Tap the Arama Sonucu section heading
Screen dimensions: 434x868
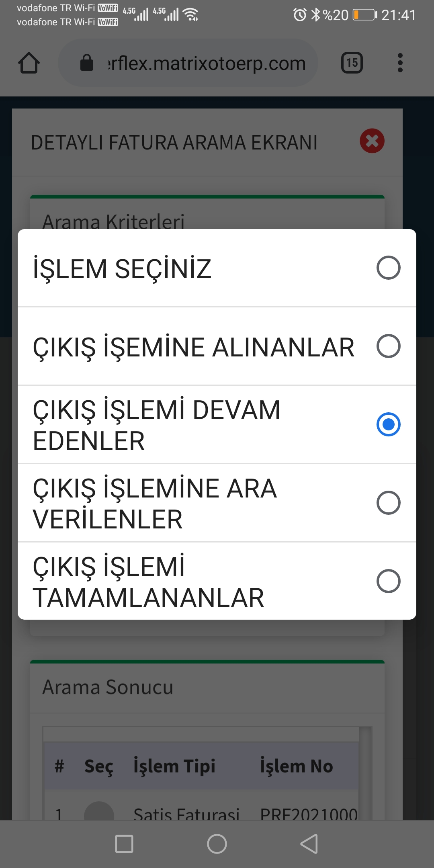(108, 687)
